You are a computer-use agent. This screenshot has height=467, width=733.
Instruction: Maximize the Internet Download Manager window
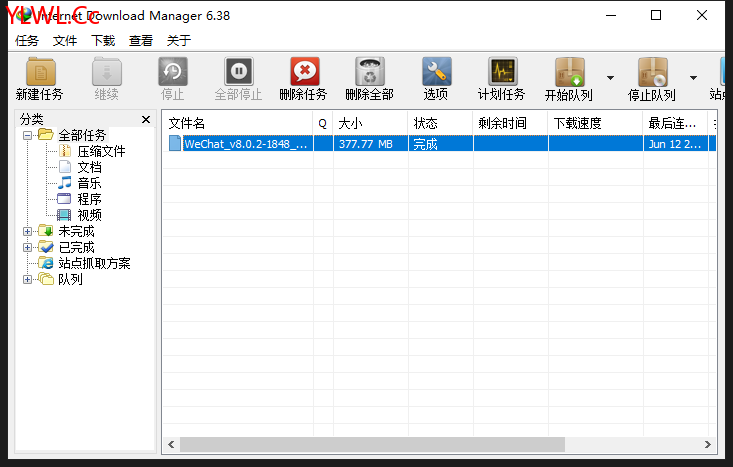click(x=656, y=15)
